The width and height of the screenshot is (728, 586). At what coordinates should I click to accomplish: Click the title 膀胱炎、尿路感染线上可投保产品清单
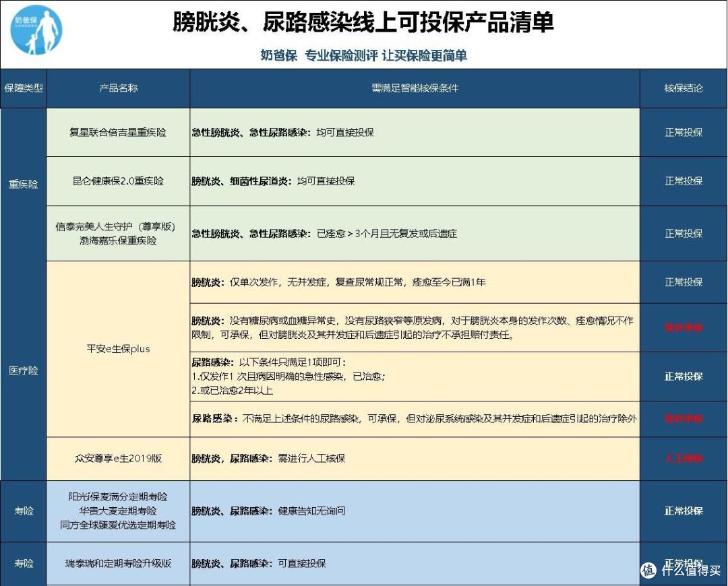click(x=363, y=22)
